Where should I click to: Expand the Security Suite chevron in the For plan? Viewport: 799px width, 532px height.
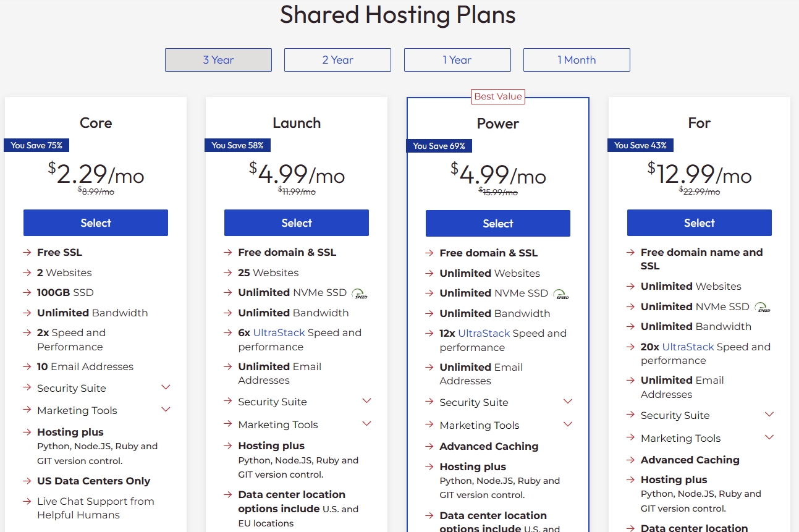(x=769, y=414)
